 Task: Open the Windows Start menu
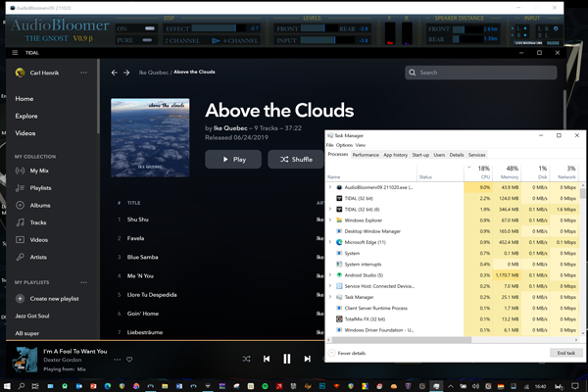pos(7,386)
